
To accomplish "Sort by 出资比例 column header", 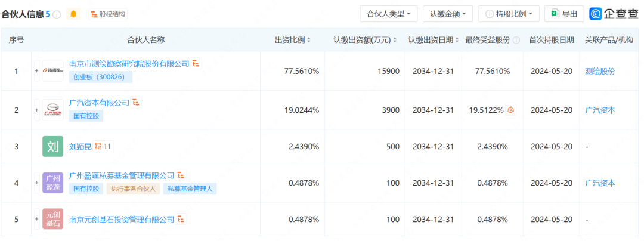I will (x=293, y=40).
